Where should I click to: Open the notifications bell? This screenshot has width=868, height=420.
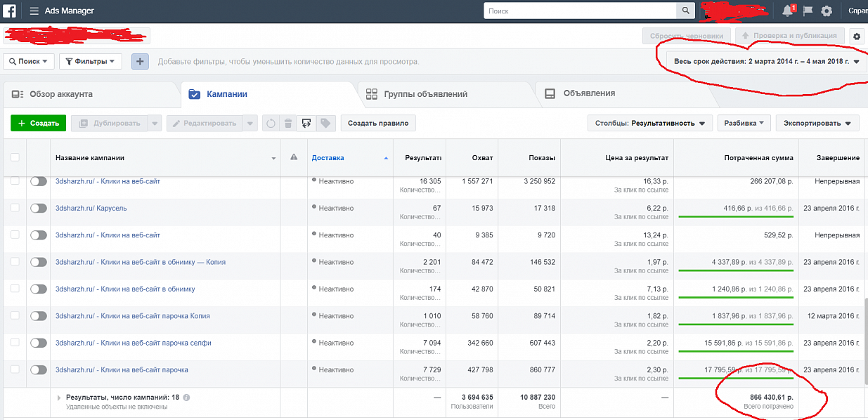tap(788, 11)
